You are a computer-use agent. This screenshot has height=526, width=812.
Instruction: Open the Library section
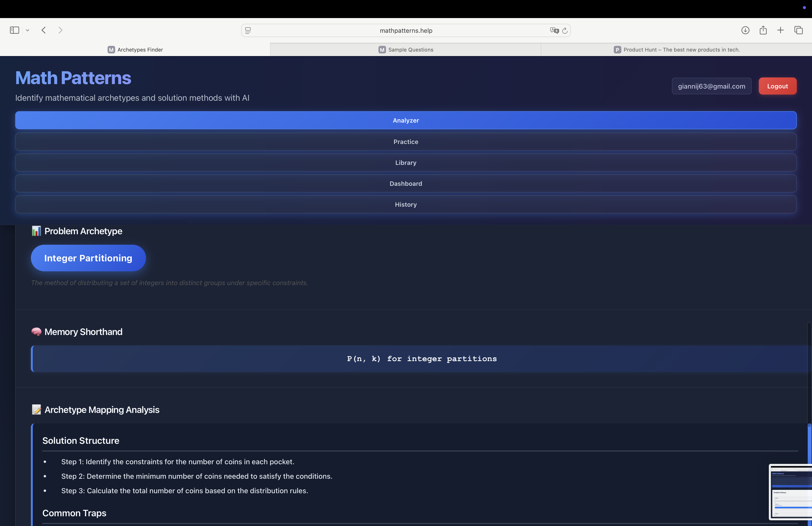406,163
